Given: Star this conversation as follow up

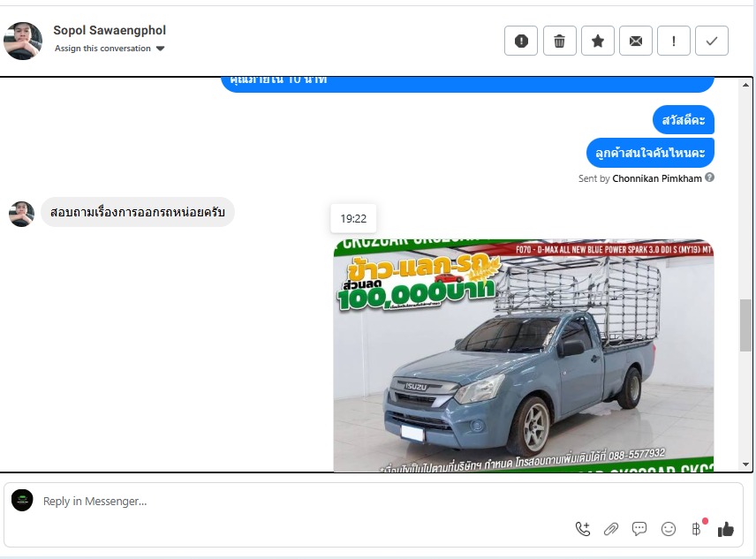Looking at the screenshot, I should 597,41.
